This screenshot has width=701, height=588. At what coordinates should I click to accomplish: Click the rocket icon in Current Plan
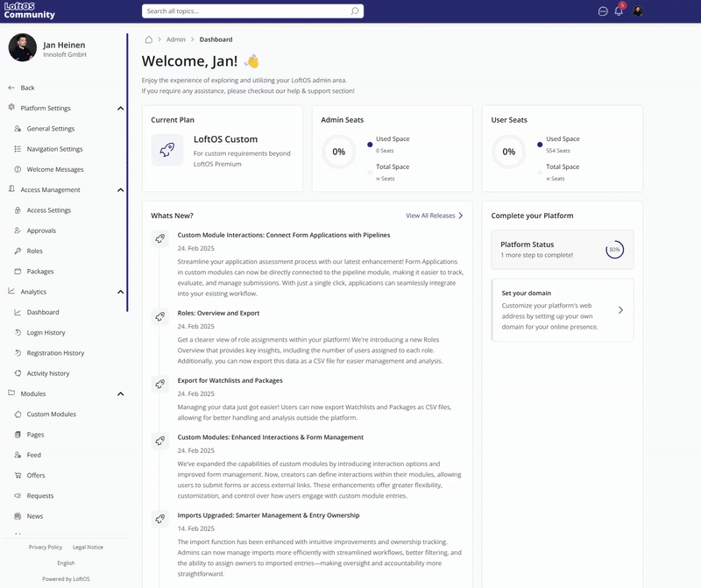click(x=166, y=150)
